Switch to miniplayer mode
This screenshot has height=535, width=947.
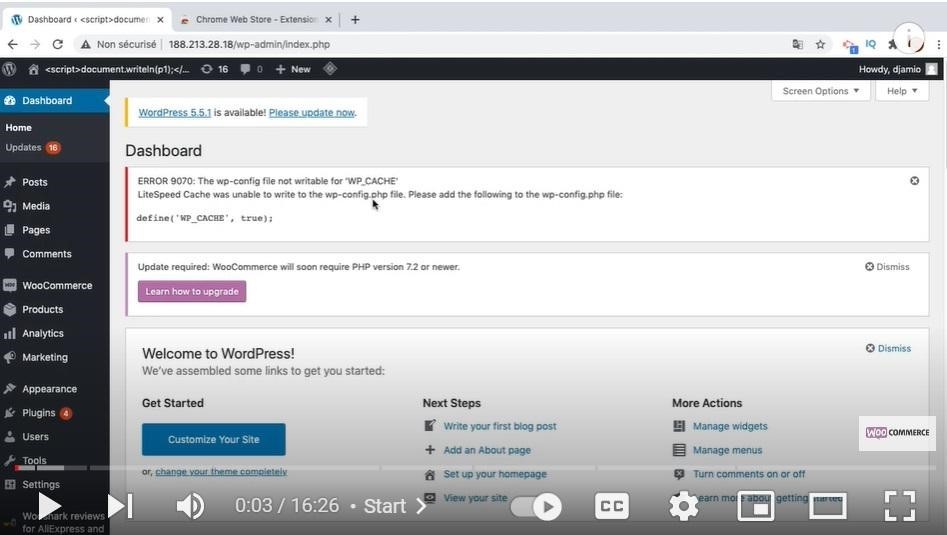(x=756, y=506)
